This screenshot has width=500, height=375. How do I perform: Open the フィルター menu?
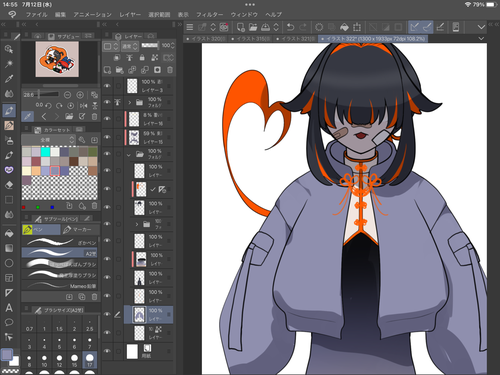209,15
